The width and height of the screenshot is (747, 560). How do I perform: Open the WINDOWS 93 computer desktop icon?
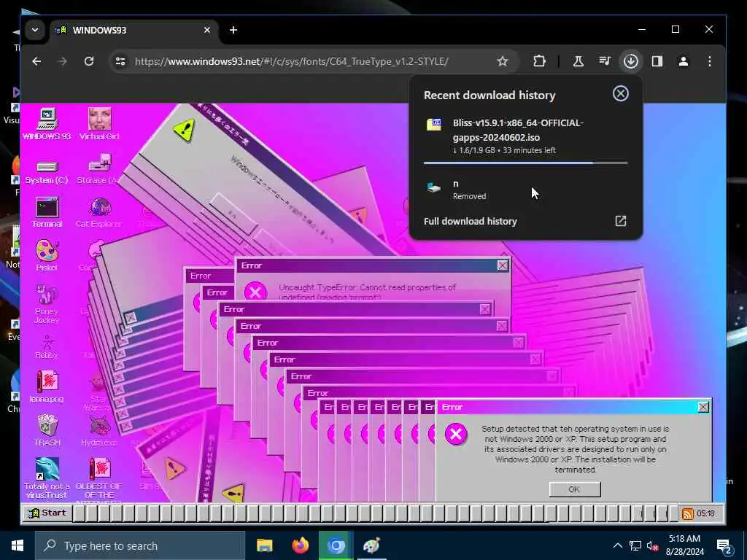pyautogui.click(x=47, y=123)
